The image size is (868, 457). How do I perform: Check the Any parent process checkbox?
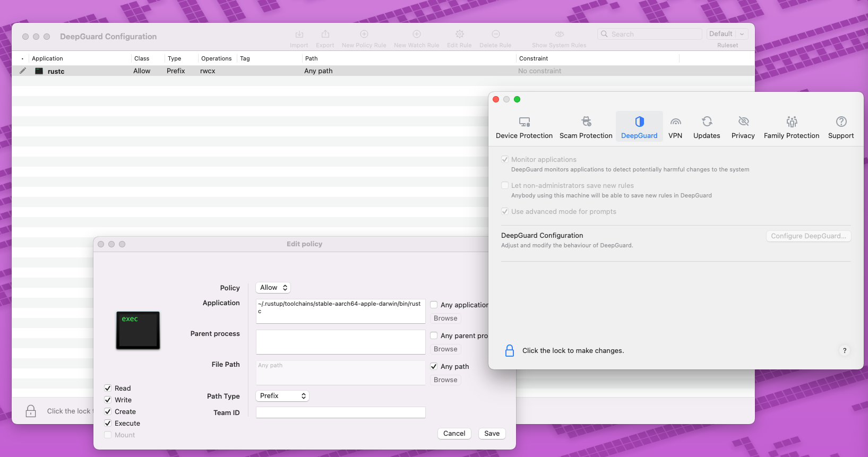434,335
